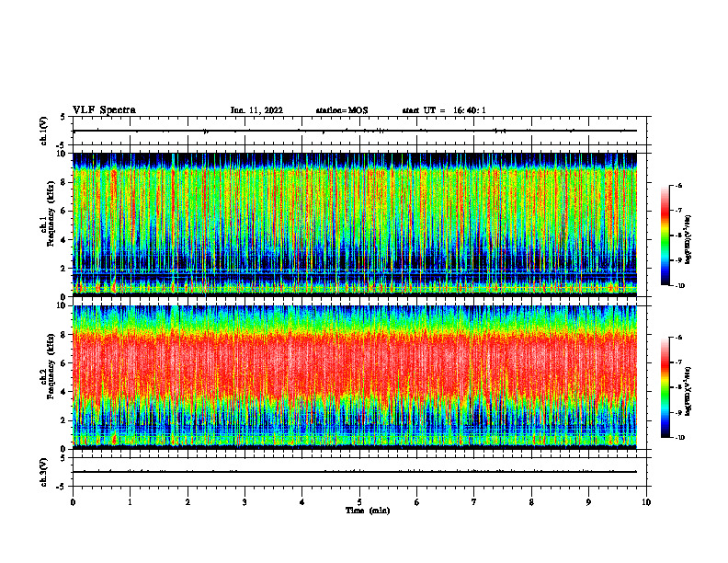Click time axis tick label "8"
The width and height of the screenshot is (728, 563).
pos(531,502)
